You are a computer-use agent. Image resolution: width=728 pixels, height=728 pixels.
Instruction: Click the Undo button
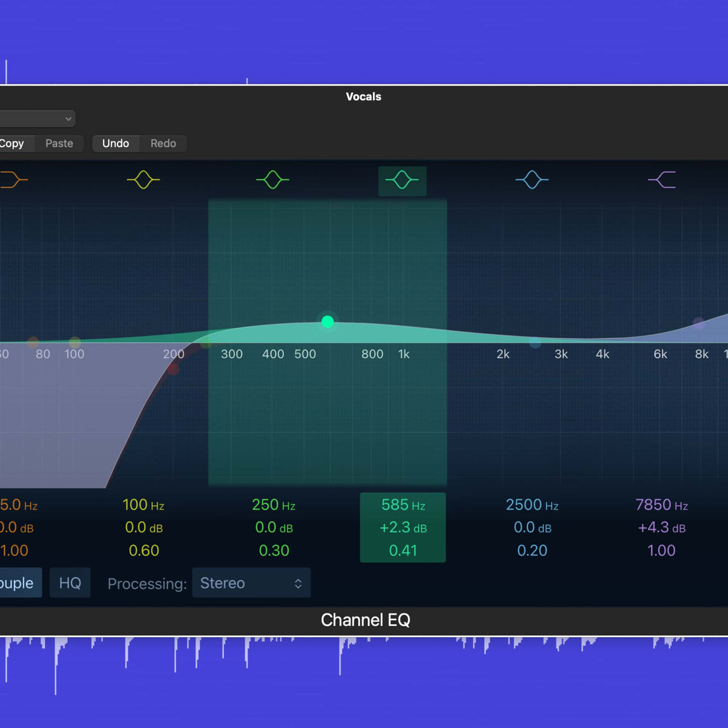[115, 144]
